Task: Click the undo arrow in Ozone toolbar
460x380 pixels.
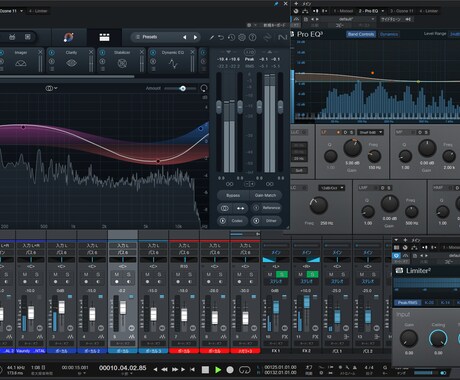Action: click(x=221, y=37)
